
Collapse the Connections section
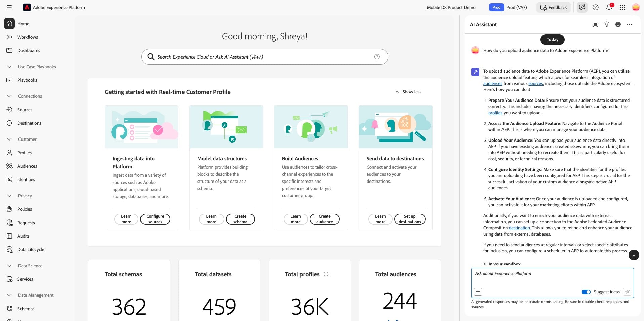point(9,96)
